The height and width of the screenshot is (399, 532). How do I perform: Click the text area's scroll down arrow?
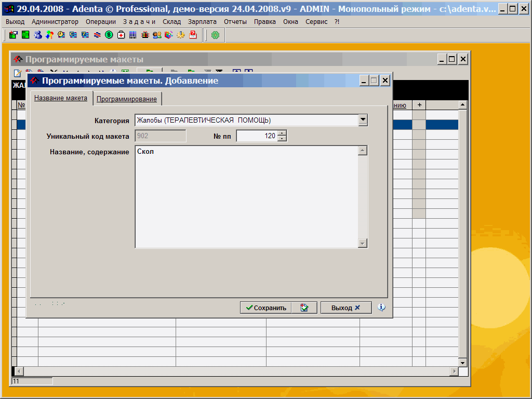363,243
